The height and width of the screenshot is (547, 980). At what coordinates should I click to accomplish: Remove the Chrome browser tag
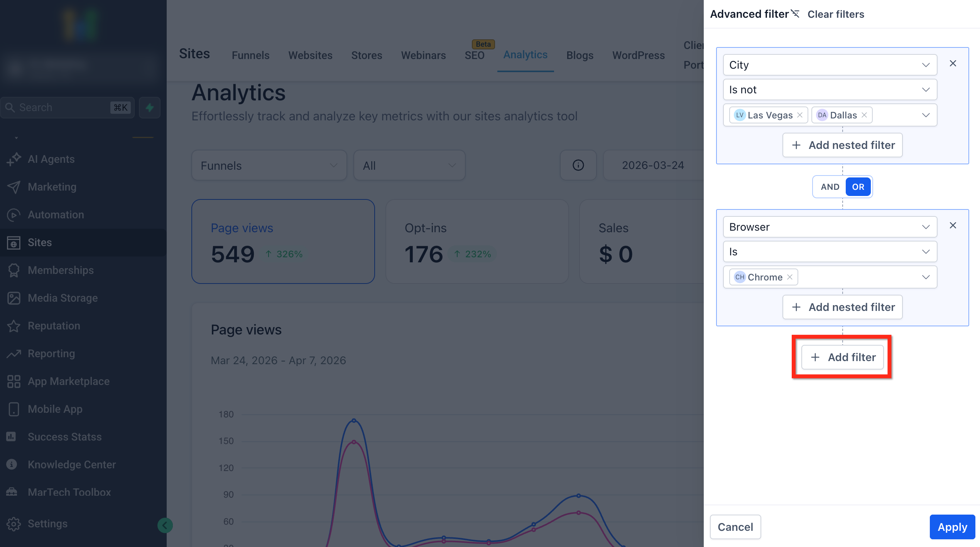tap(790, 277)
